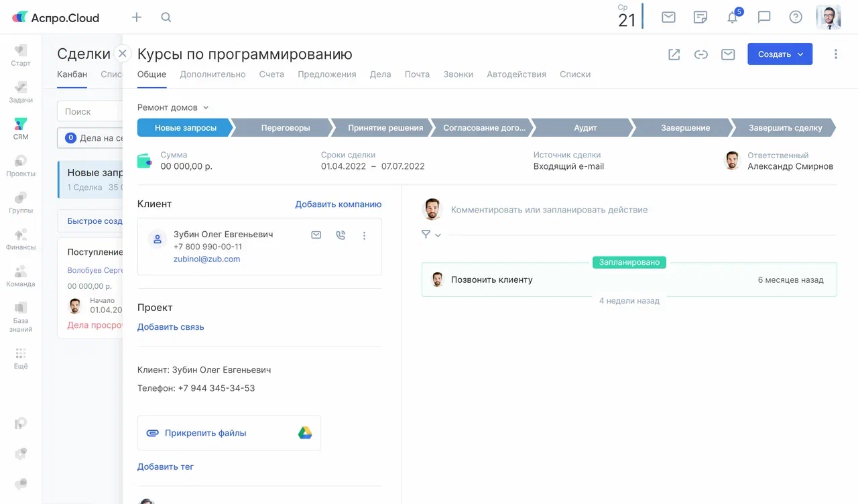Click Добавить компанию link

(338, 204)
